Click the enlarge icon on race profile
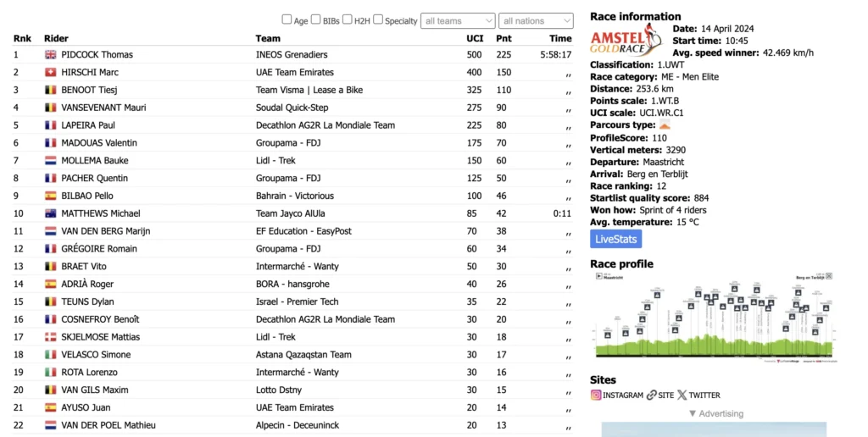 tap(829, 276)
